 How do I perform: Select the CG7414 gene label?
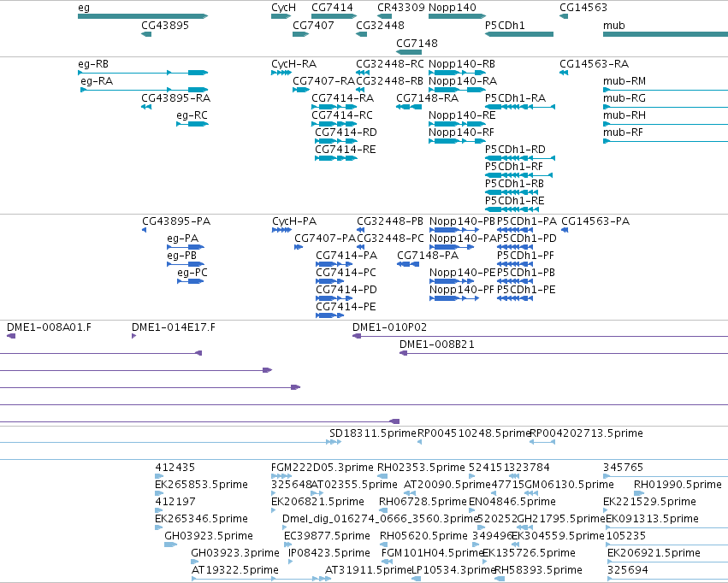[x=332, y=8]
